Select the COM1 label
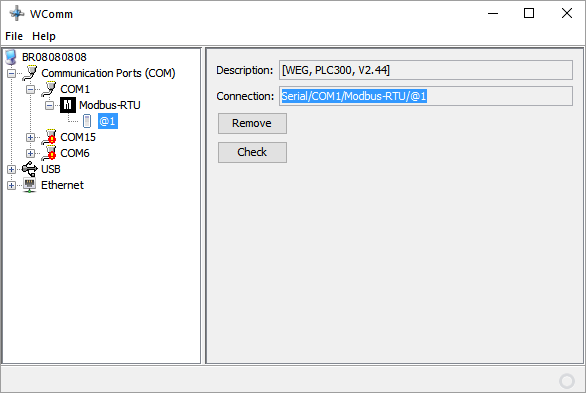Viewport: 586px width, 393px height. point(75,89)
